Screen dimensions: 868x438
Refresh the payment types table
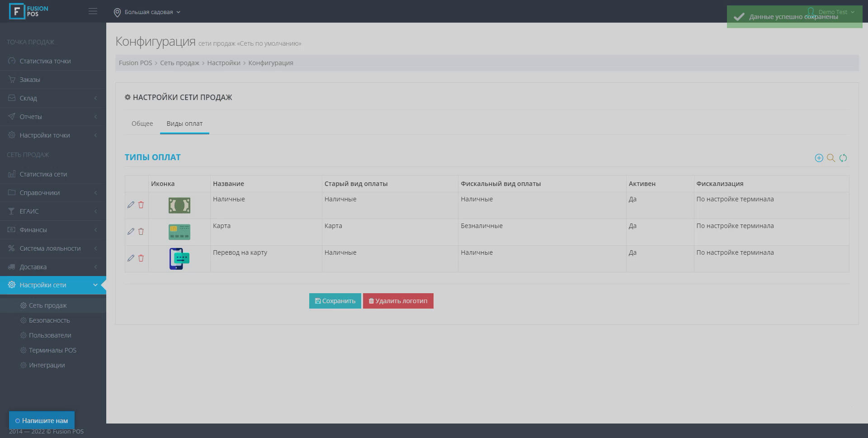[843, 158]
